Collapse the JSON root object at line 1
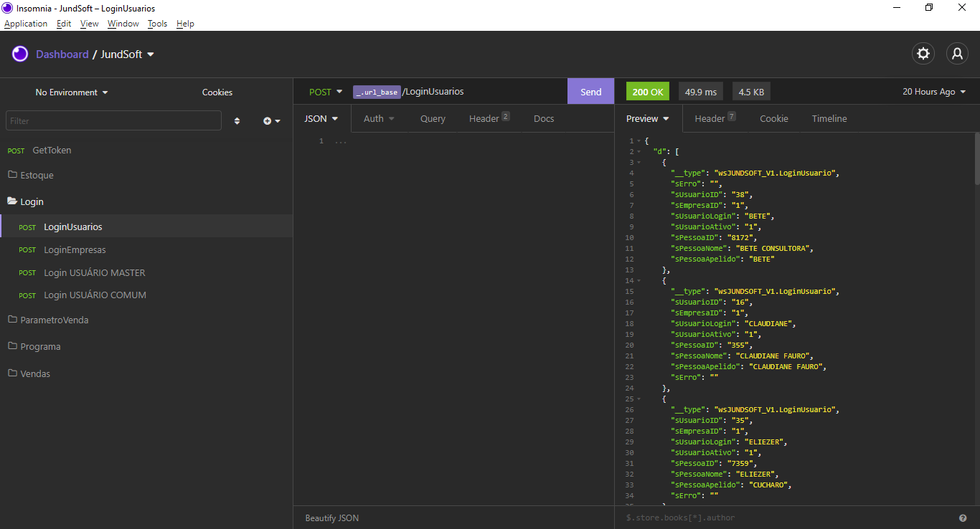The height and width of the screenshot is (529, 980). point(639,141)
